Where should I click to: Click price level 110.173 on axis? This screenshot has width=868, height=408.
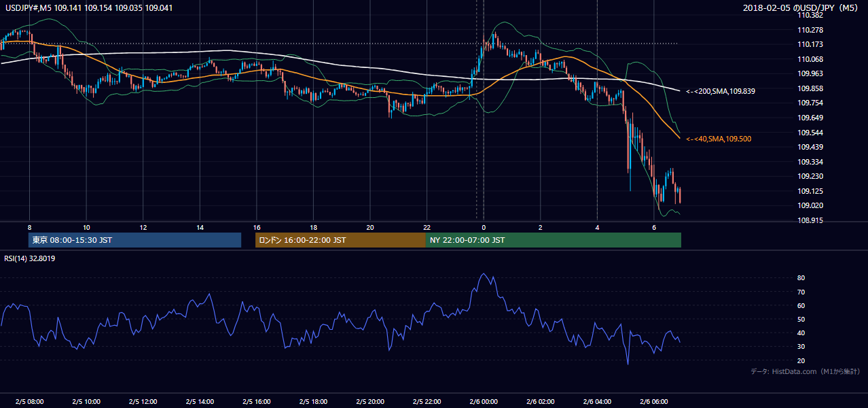click(811, 44)
